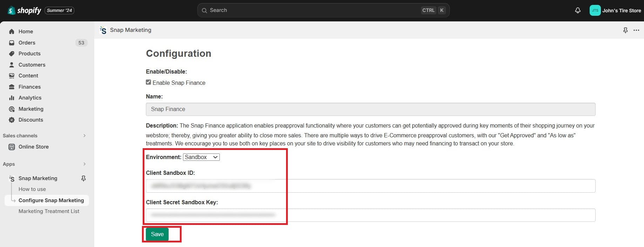Open the John's Tire Store account menu
This screenshot has height=247, width=644.
(x=615, y=11)
